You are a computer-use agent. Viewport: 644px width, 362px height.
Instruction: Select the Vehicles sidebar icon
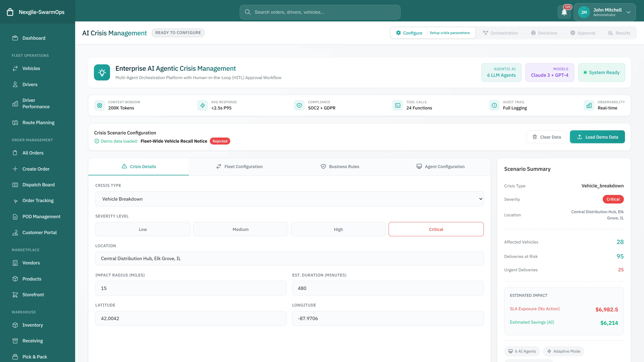pos(15,68)
